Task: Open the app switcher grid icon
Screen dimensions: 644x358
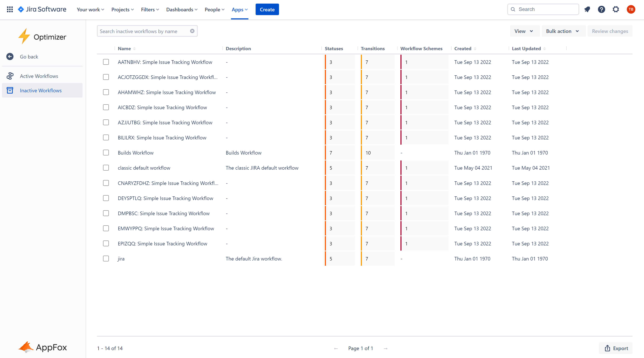Action: click(x=10, y=10)
